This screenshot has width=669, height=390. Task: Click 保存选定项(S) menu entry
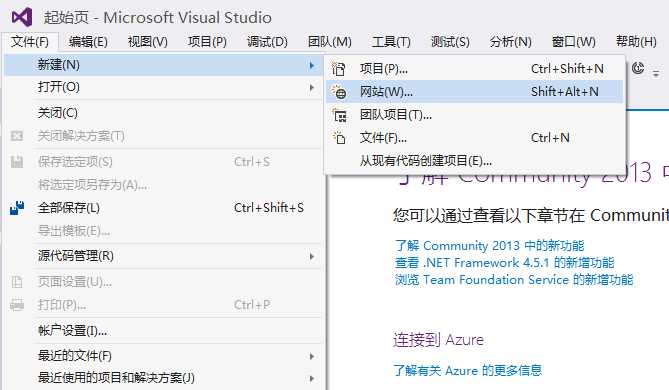pos(163,162)
